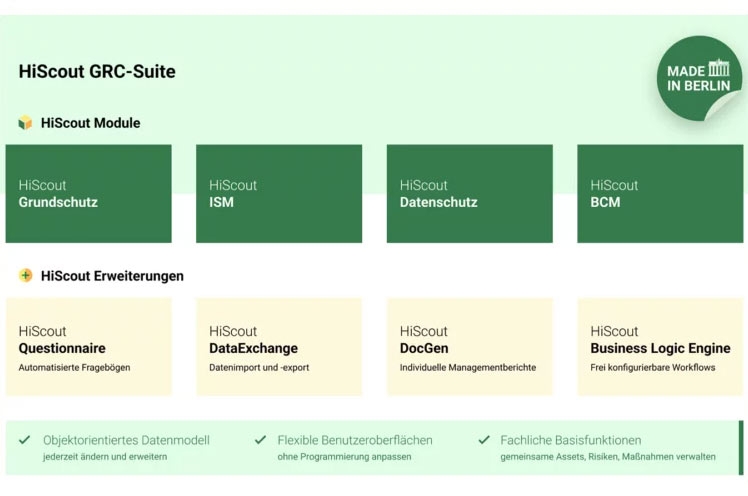Click the plus icon beside HiScout Erweiterungen

tap(25, 275)
